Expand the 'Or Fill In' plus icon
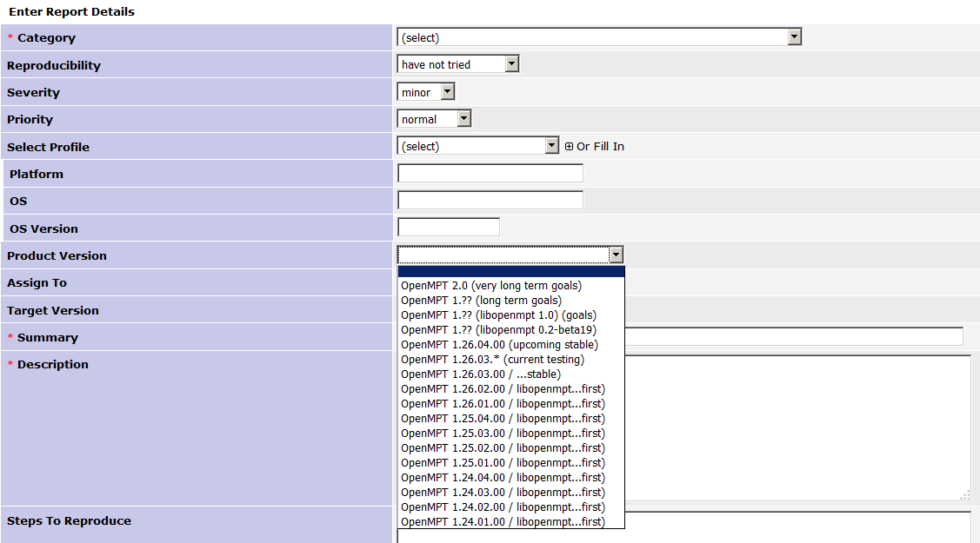This screenshot has width=980, height=543. [569, 147]
